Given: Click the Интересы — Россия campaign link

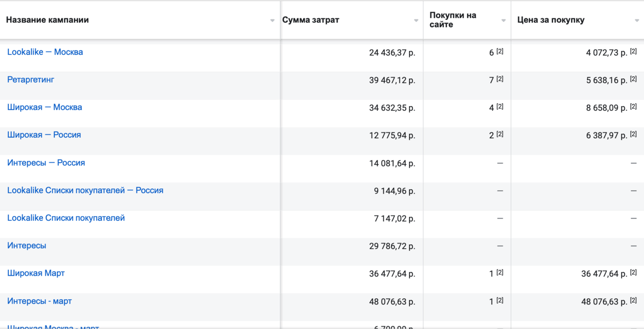Looking at the screenshot, I should pos(46,163).
